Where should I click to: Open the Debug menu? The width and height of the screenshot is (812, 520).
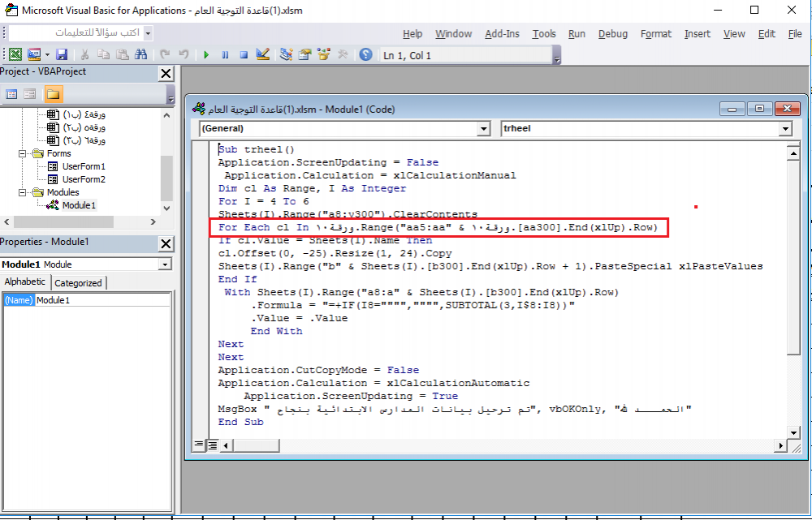point(612,34)
